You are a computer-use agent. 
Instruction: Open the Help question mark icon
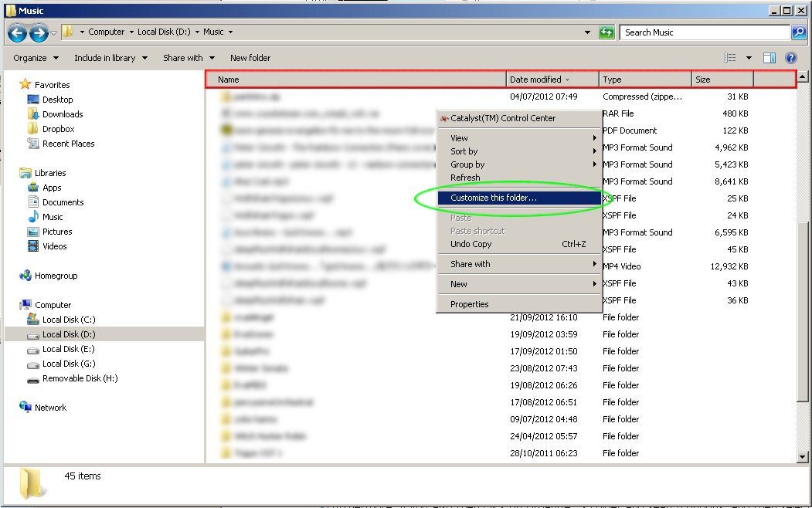tap(790, 58)
